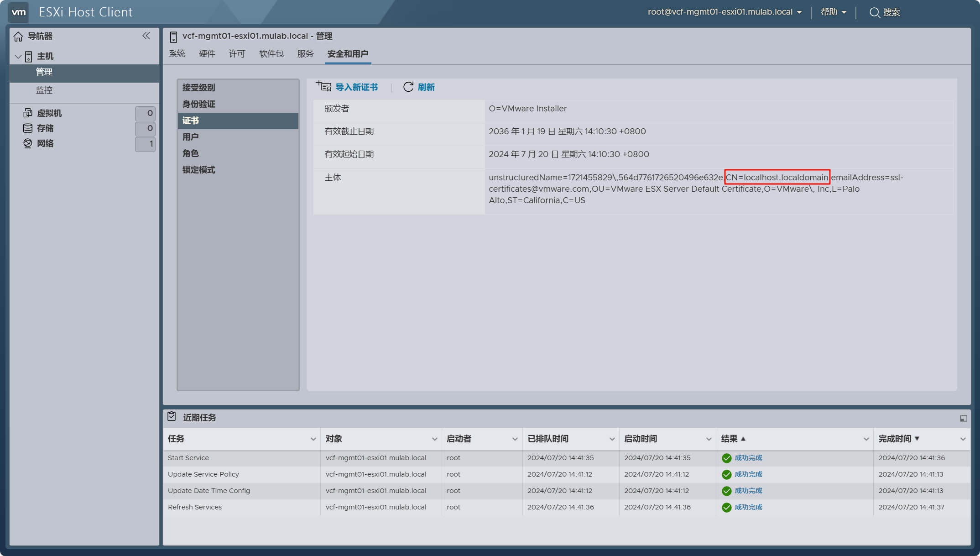The image size is (980, 556).
Task: Collapse the 主机 tree node arrow
Action: (18, 57)
